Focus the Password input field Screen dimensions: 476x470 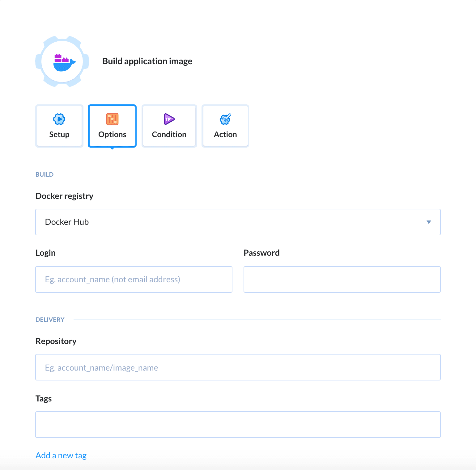pos(342,279)
